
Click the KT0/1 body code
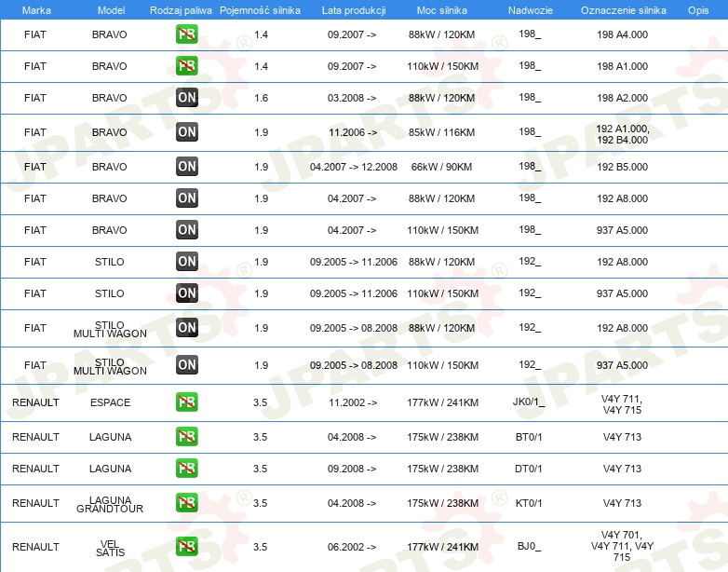529,503
